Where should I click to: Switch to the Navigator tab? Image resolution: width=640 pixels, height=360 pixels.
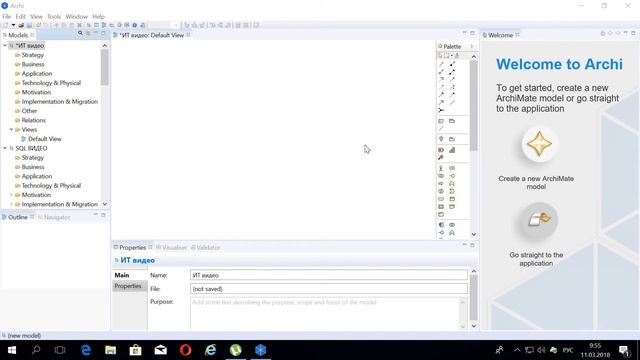point(54,217)
